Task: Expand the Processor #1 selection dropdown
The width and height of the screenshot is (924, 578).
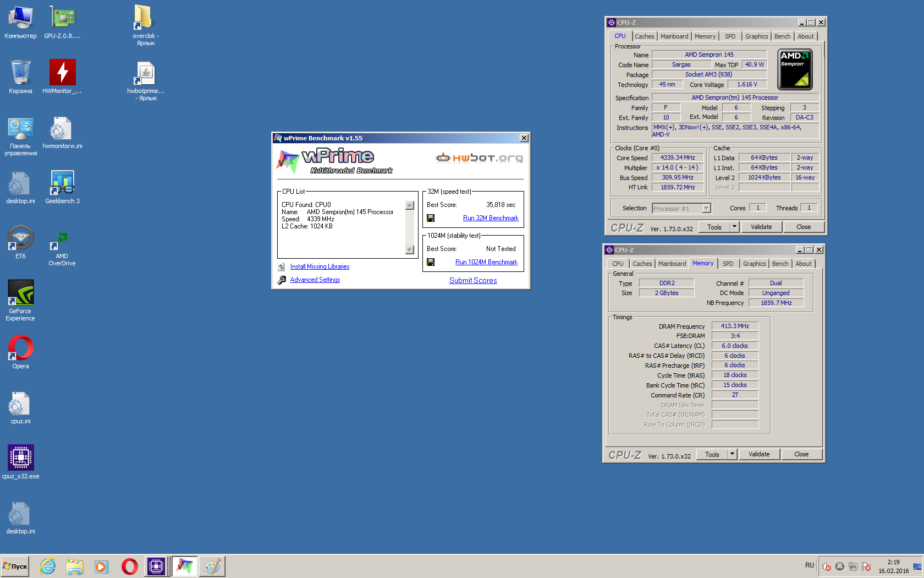Action: coord(707,208)
